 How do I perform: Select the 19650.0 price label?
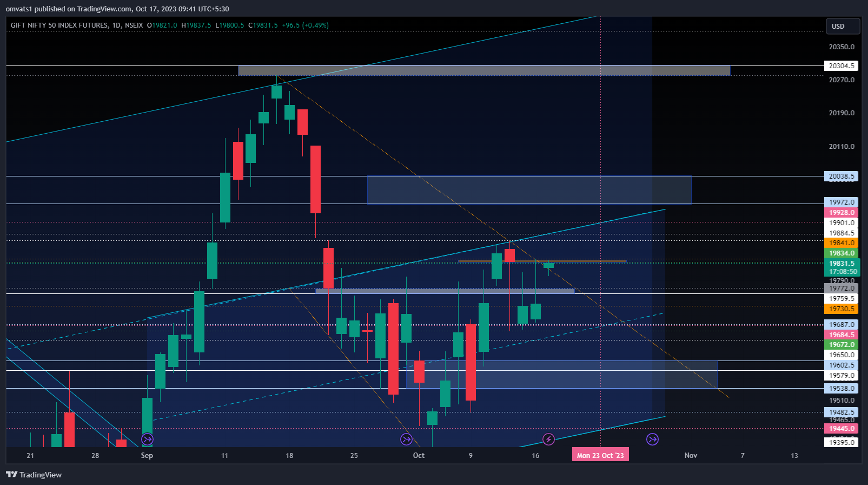[842, 355]
